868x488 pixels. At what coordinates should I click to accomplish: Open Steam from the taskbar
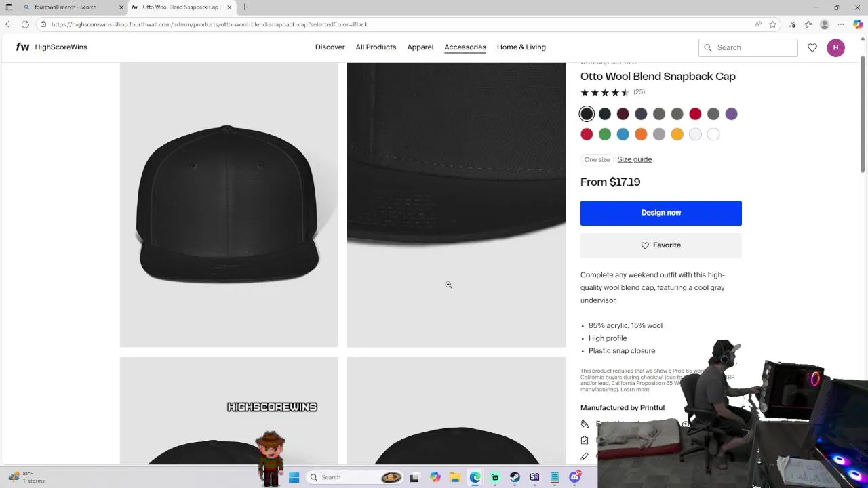(515, 477)
